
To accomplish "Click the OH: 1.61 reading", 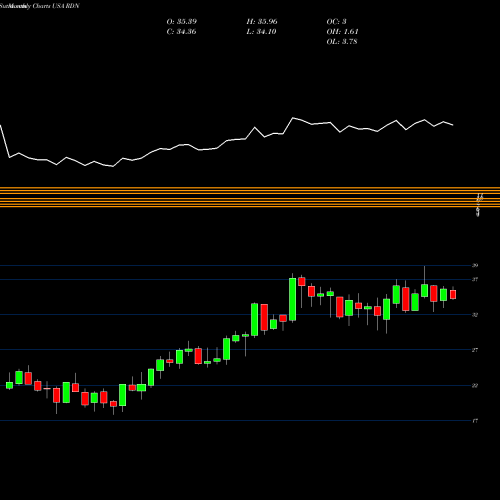I will (342, 32).
